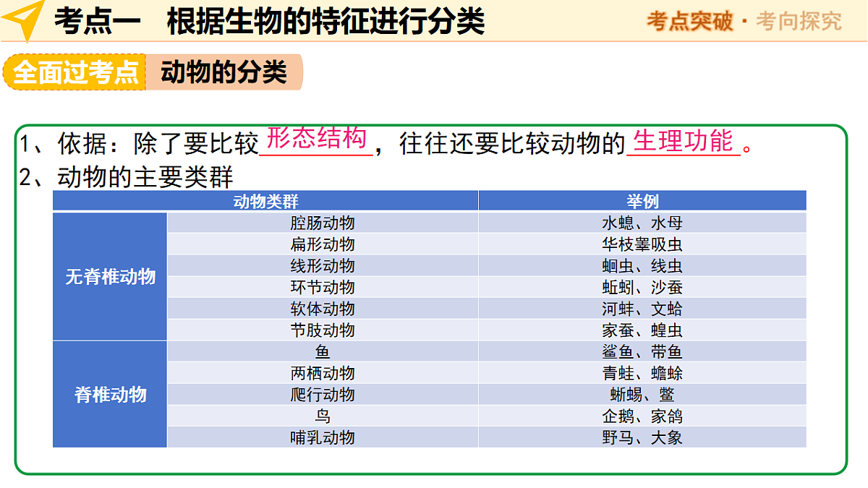This screenshot has height=488, width=868.
Task: Select the 全面过考点 orange badge
Action: point(75,72)
